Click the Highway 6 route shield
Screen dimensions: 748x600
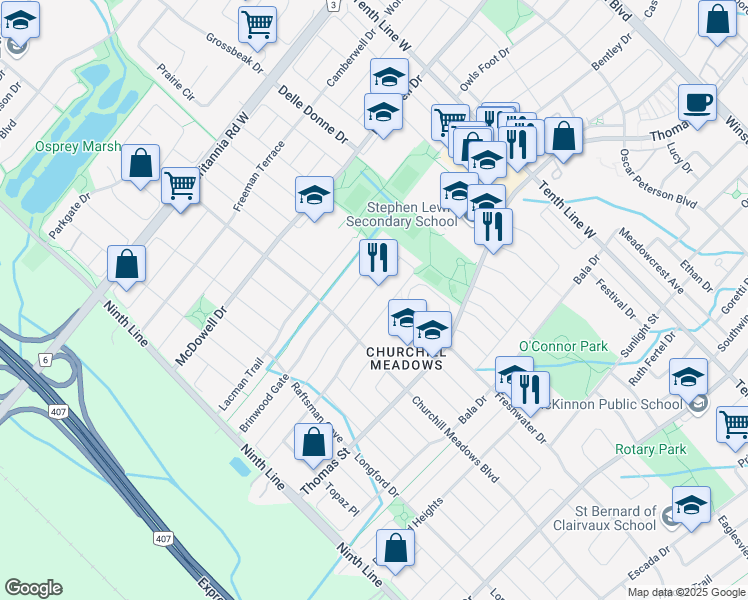pyautogui.click(x=45, y=360)
